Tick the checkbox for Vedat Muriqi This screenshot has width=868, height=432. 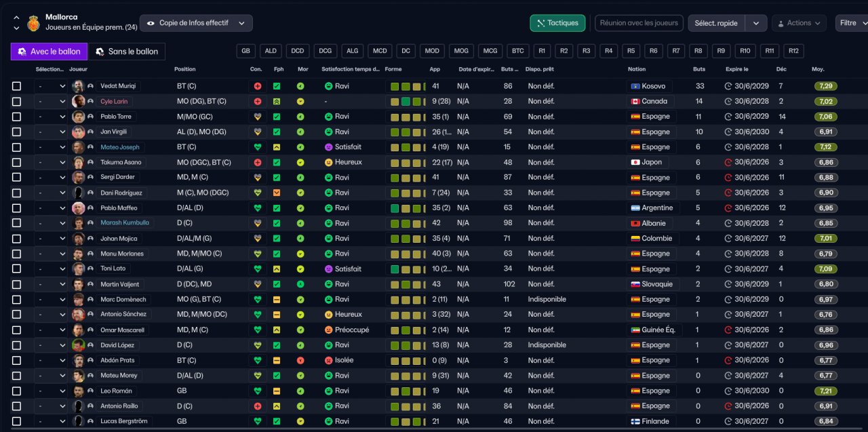pos(17,86)
